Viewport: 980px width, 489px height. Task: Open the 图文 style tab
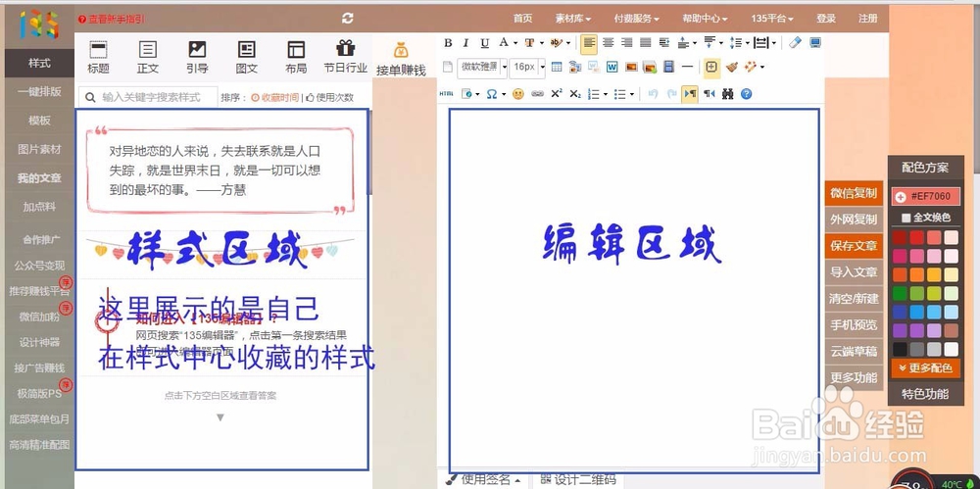(x=247, y=58)
